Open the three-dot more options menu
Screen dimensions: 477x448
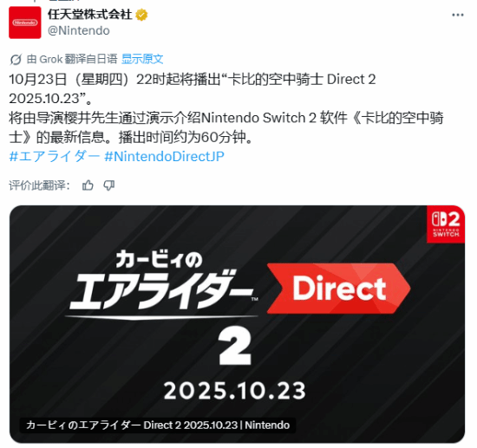[458, 15]
